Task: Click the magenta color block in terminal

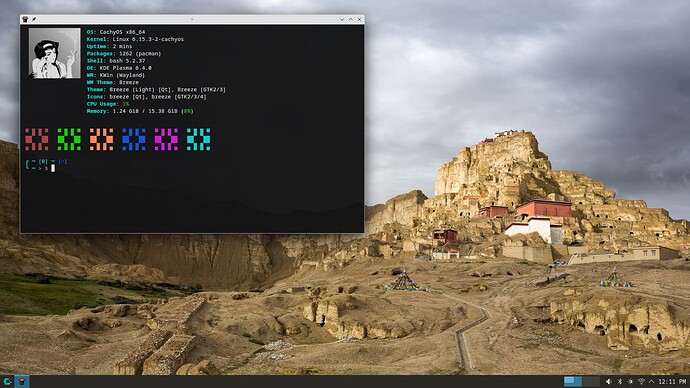Action: 166,139
